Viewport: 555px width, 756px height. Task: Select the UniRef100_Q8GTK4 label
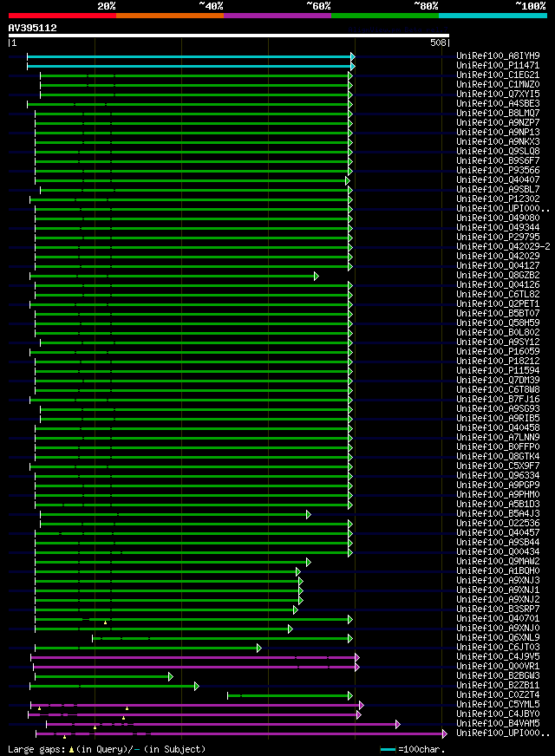pyautogui.click(x=498, y=457)
